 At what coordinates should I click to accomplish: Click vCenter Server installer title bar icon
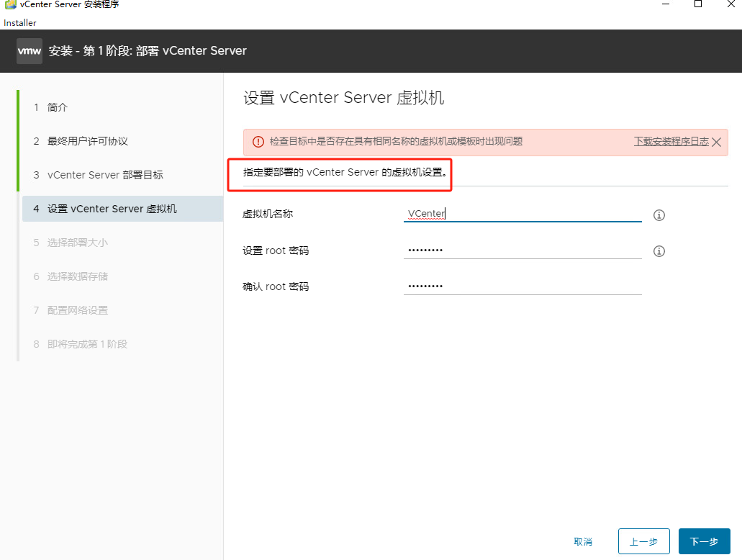tap(10, 4)
